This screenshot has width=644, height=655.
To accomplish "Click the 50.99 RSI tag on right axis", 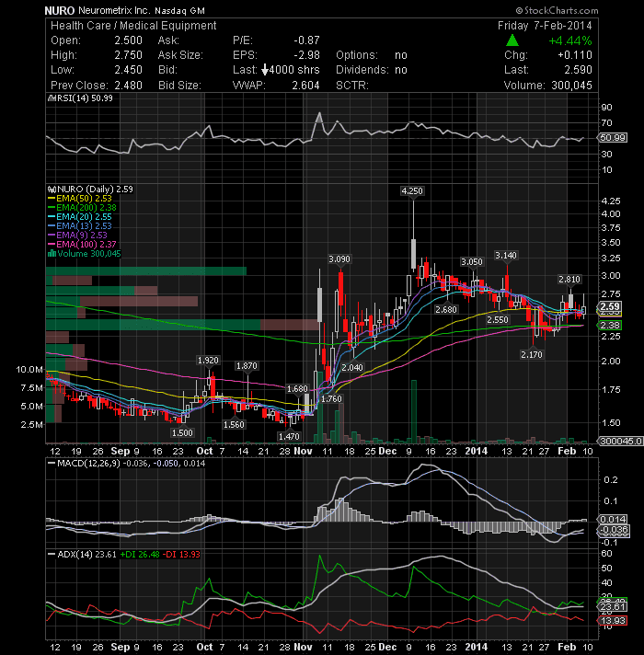I will [x=613, y=138].
